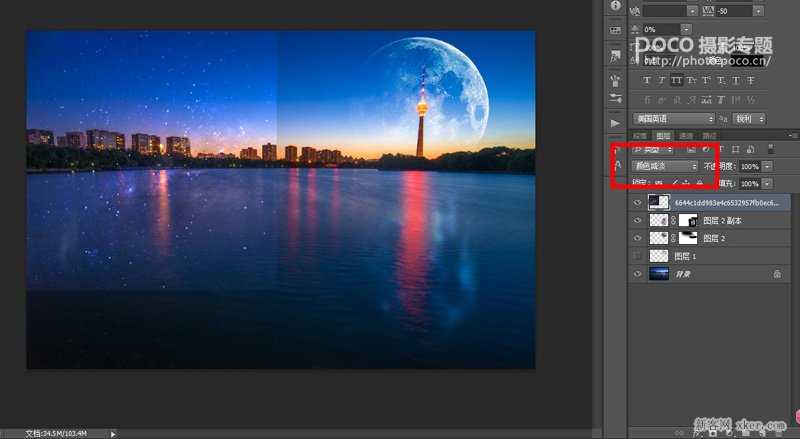The height and width of the screenshot is (439, 800).
Task: Open the blend mode dropdown 颜色减淡
Action: tap(665, 166)
